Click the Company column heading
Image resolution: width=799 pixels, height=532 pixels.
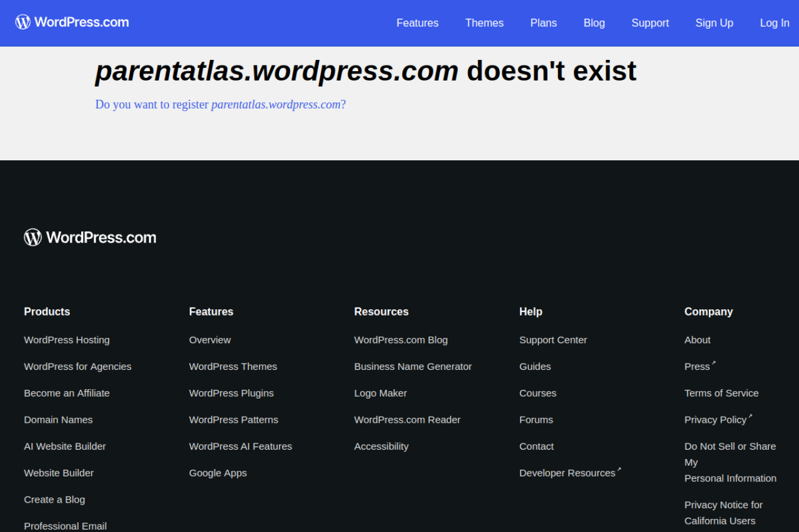[708, 312]
